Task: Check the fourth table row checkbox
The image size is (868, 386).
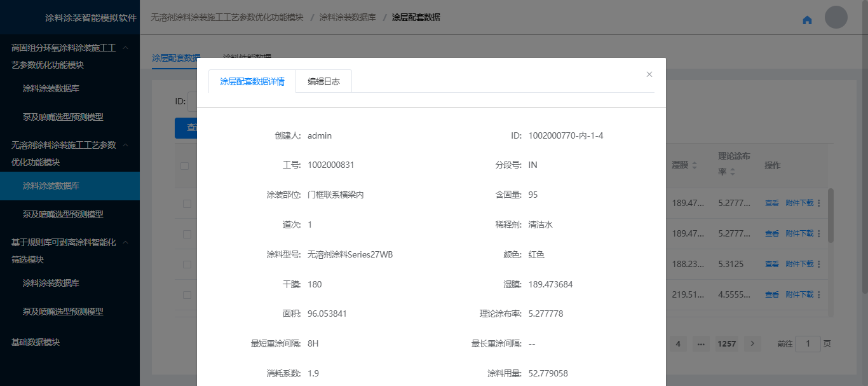Action: point(187,294)
